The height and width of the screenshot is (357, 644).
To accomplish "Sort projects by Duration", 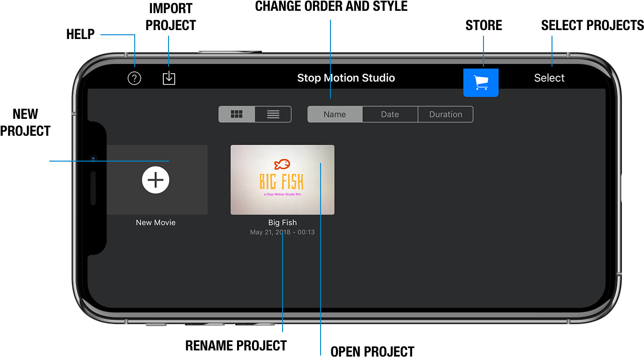I will point(445,114).
